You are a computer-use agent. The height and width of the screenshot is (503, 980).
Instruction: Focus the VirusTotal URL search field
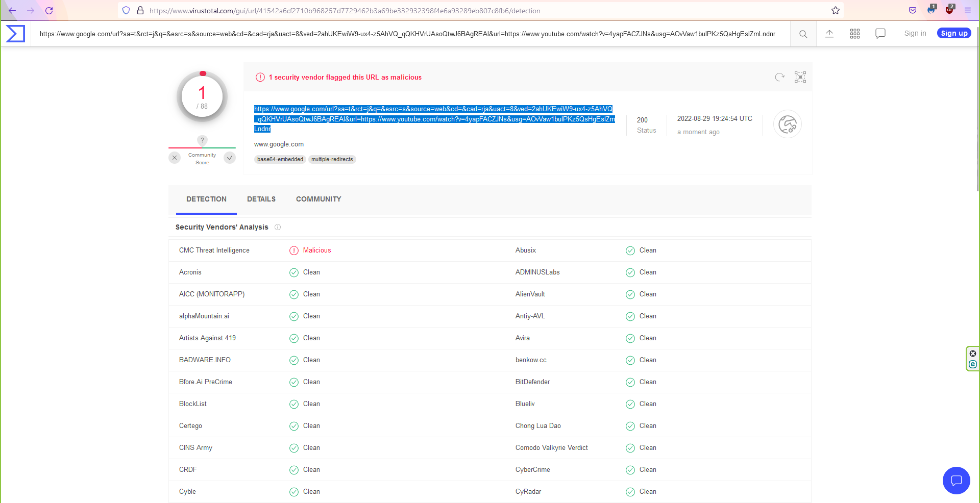point(410,34)
